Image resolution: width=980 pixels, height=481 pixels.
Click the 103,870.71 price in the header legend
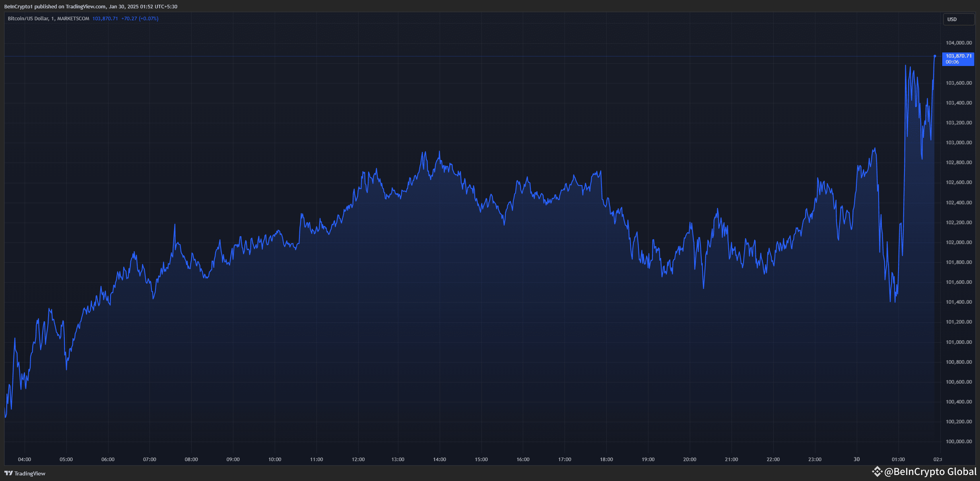click(x=105, y=19)
